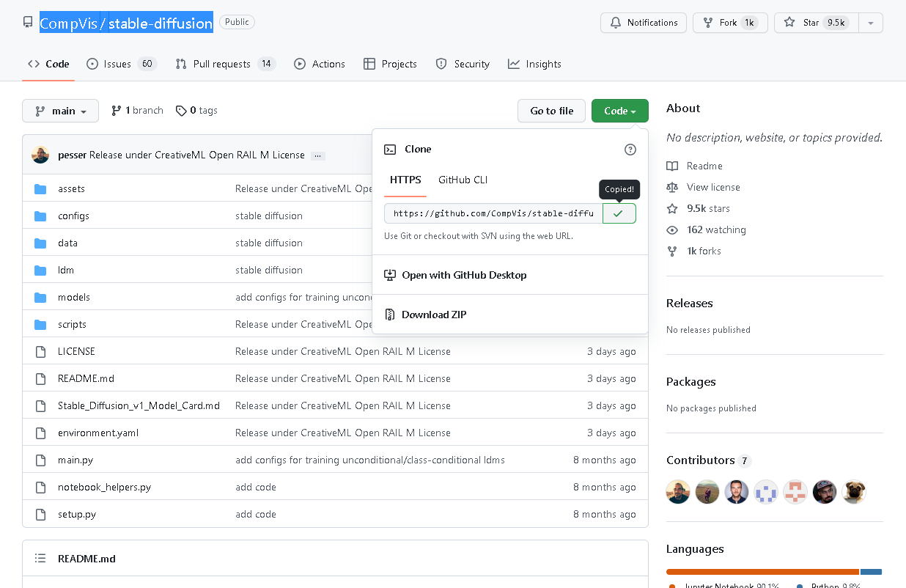Viewport: 906px width, 588px height.
Task: Click the Go to file button
Action: [551, 110]
